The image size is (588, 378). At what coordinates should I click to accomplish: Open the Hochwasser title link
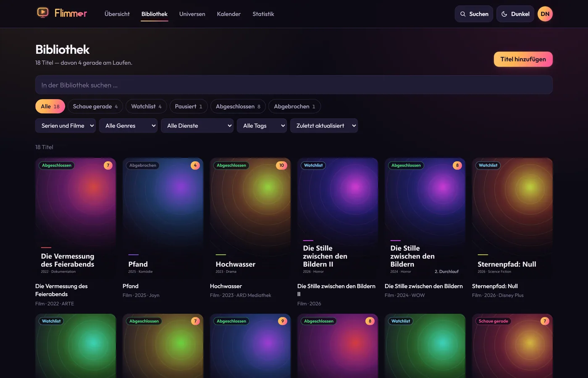click(226, 286)
